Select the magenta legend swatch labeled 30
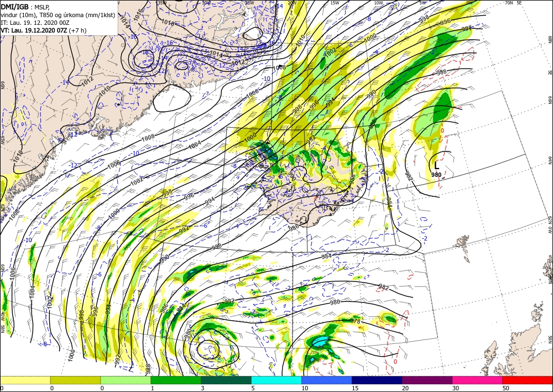The image size is (553, 392). pos(478,380)
